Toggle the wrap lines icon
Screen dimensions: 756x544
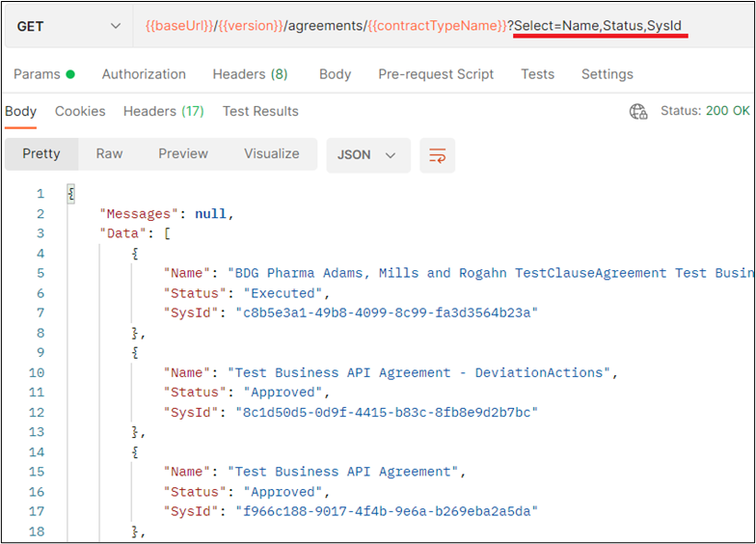438,155
